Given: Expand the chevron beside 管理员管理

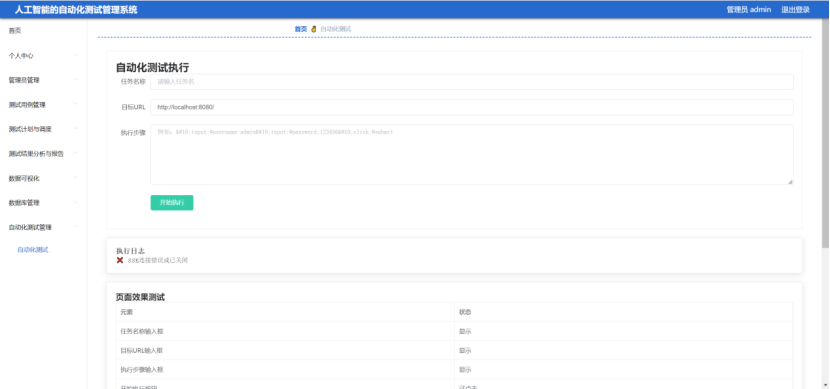Looking at the screenshot, I should (x=75, y=79).
